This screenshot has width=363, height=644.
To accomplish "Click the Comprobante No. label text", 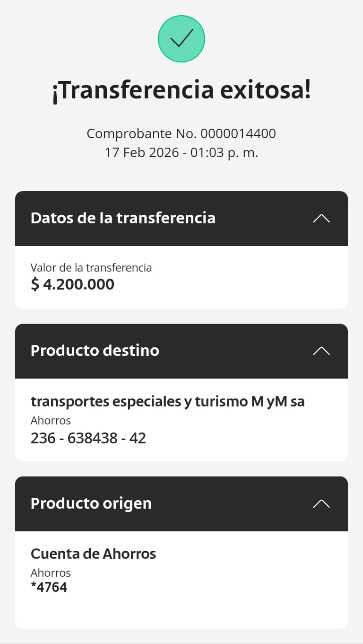I will click(141, 133).
